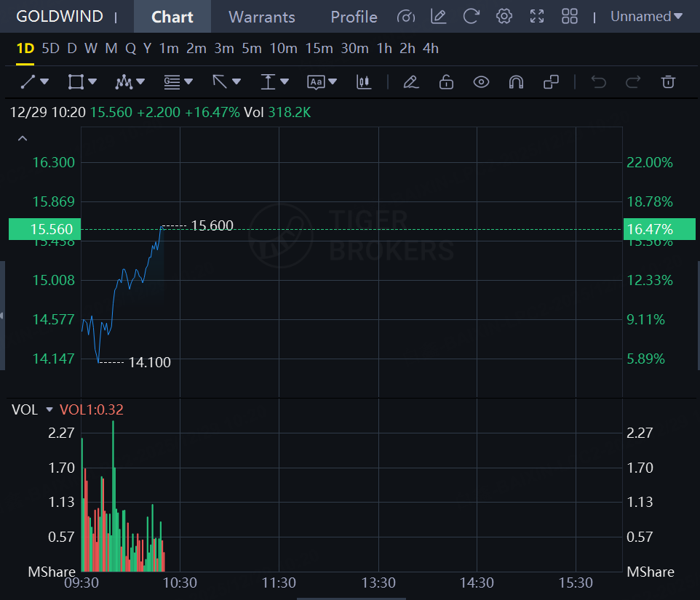Select the 4h interval
Image resolution: width=700 pixels, height=600 pixels.
coord(431,48)
